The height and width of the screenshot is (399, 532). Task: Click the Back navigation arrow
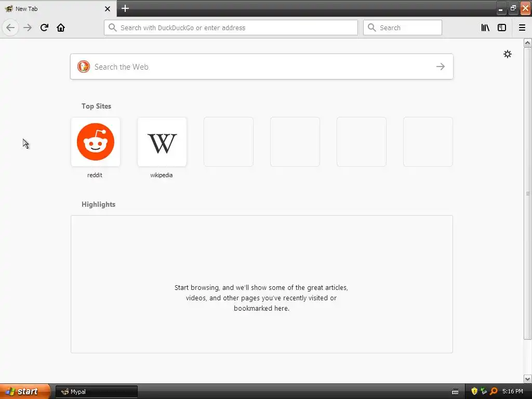click(x=10, y=28)
